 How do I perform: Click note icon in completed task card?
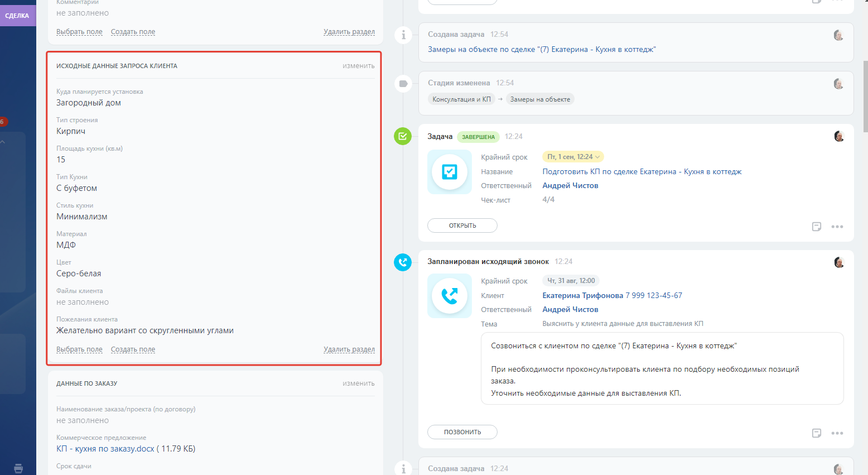click(817, 227)
